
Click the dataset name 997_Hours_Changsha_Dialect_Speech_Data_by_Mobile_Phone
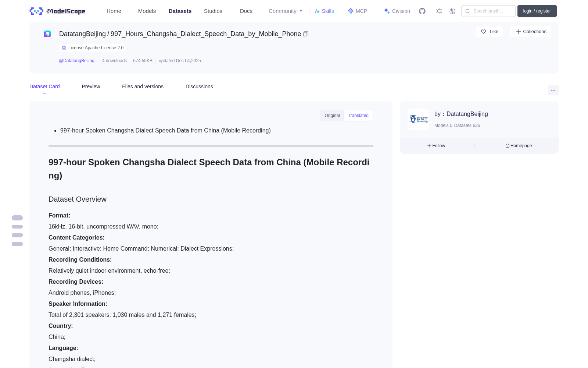tap(206, 34)
